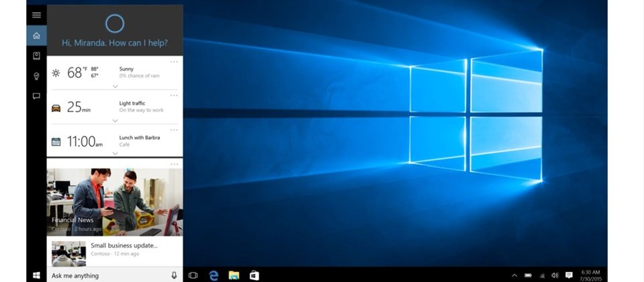Click the microphone icon in search box
The width and height of the screenshot is (644, 282).
coord(174,275)
